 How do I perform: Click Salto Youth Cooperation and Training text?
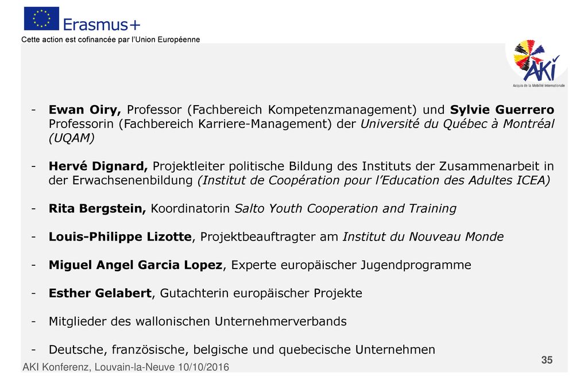click(x=345, y=208)
